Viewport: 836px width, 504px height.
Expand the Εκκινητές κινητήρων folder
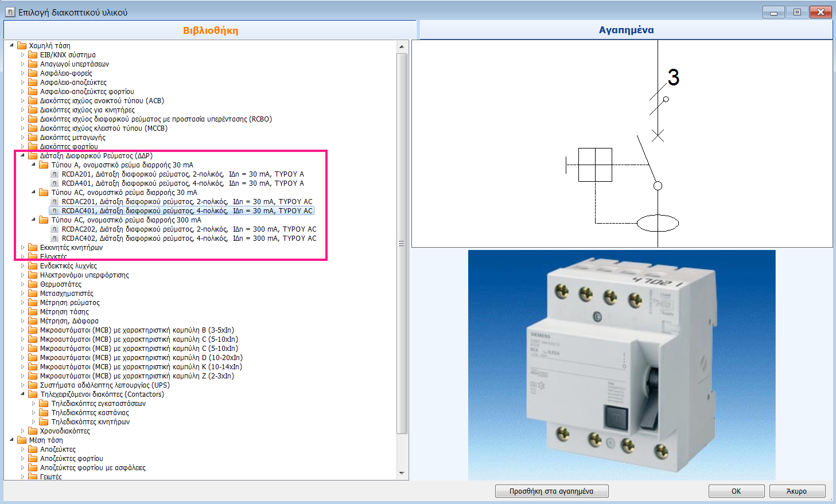point(23,248)
